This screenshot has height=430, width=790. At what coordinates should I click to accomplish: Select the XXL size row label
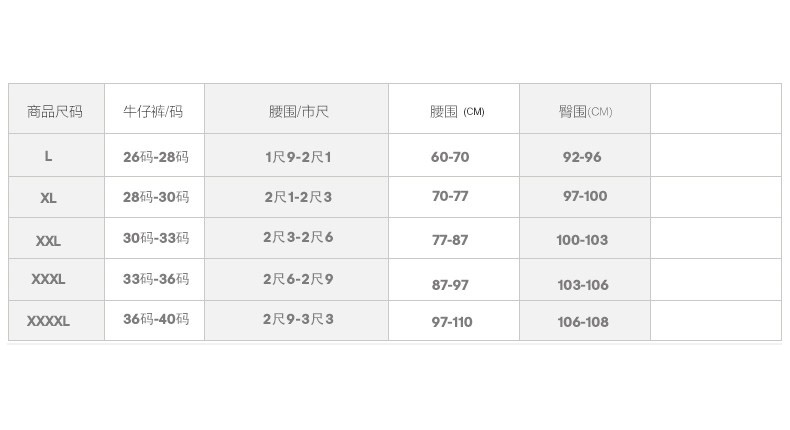(x=49, y=240)
